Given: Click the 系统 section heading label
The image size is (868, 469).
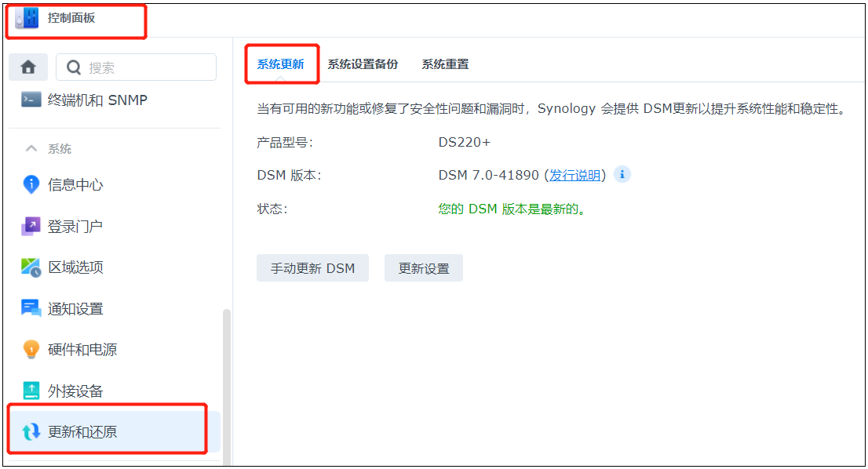Looking at the screenshot, I should coord(59,149).
